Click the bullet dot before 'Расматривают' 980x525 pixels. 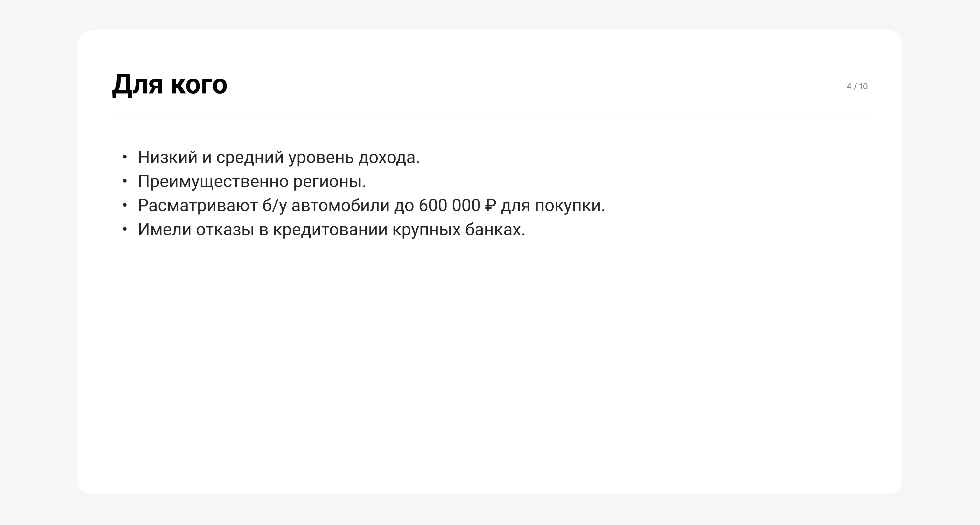pyautogui.click(x=124, y=206)
